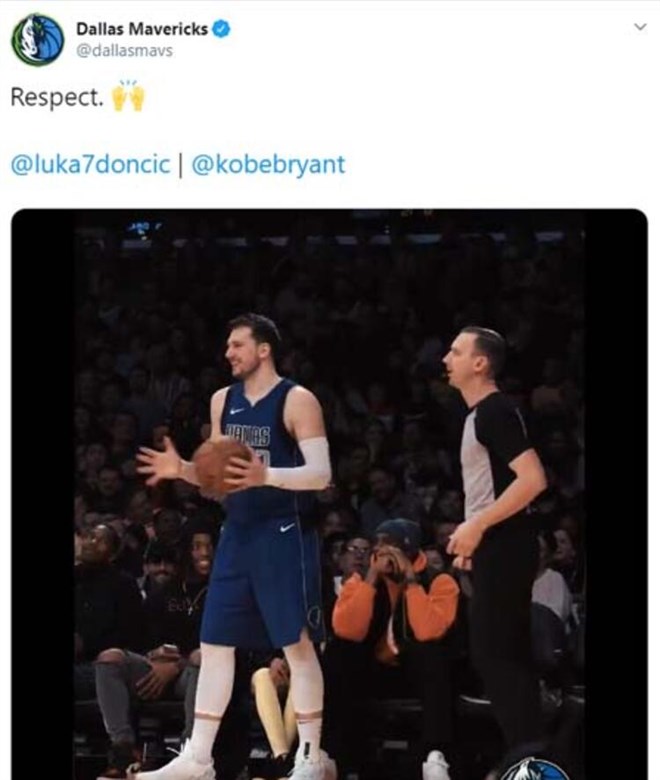The height and width of the screenshot is (780, 660).
Task: Click the DALLAS lettering on the jersey
Action: (x=247, y=435)
